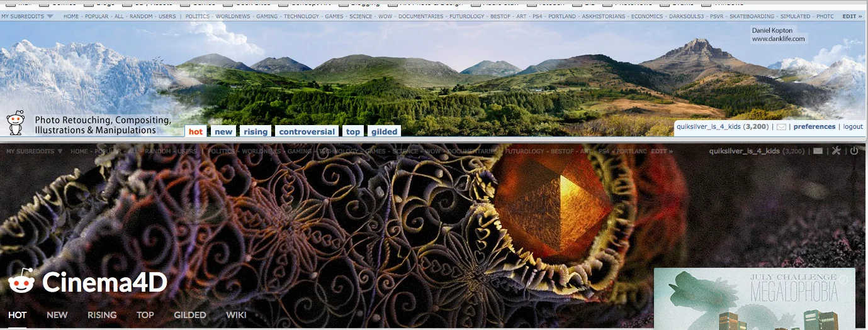868x330 pixels.
Task: Open July Challenge Megalophobia thumbnail
Action: pyautogui.click(x=755, y=299)
